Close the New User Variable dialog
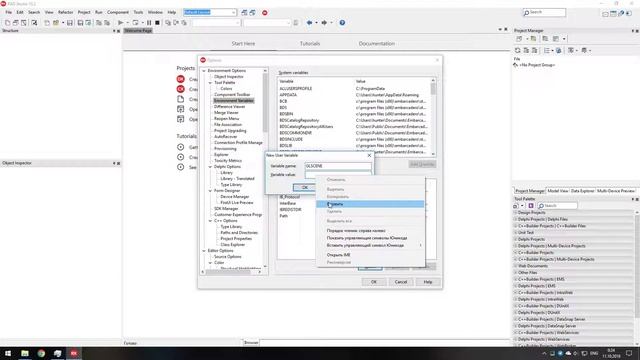 tap(369, 156)
